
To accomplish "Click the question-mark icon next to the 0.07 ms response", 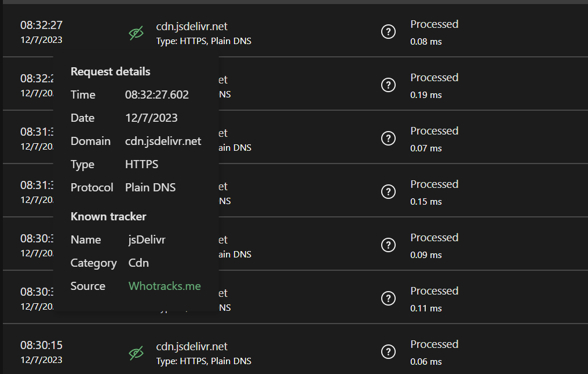I will tap(388, 138).
